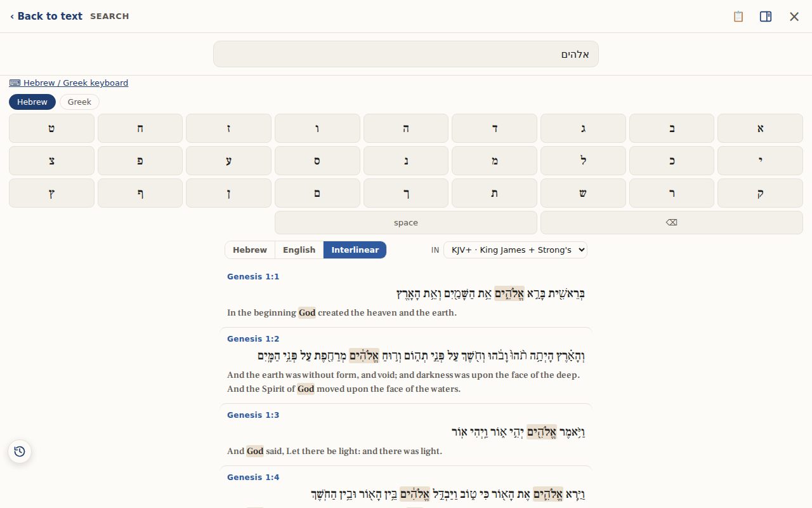The image size is (812, 508).
Task: Tap the Vav (ו) key
Action: [x=317, y=128]
